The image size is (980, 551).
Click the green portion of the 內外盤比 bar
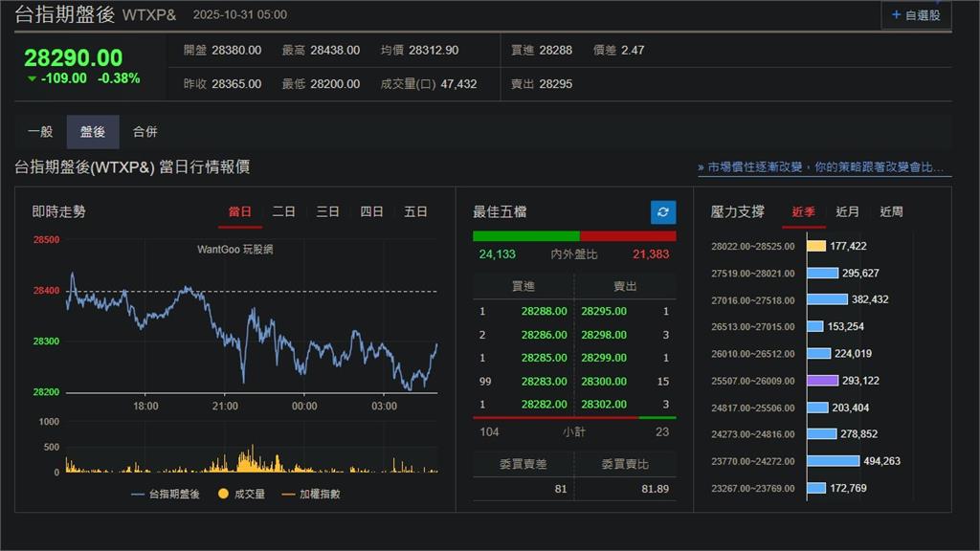tap(525, 236)
